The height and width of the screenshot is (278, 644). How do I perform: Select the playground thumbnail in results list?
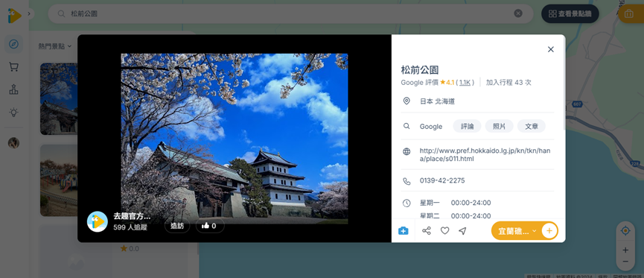59,180
